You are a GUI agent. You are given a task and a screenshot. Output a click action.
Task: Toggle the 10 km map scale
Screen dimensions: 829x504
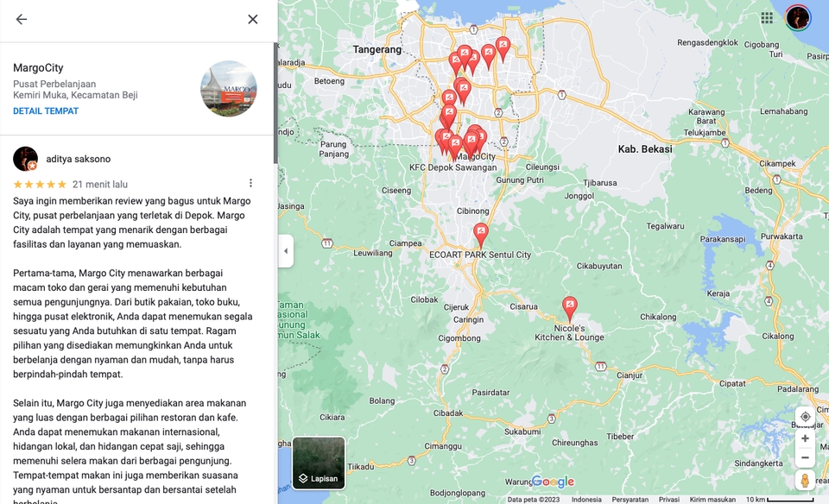[x=779, y=499]
